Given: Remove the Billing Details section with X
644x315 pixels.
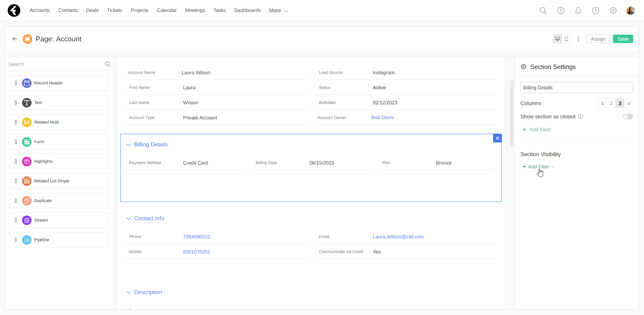Looking at the screenshot, I should pos(497,138).
